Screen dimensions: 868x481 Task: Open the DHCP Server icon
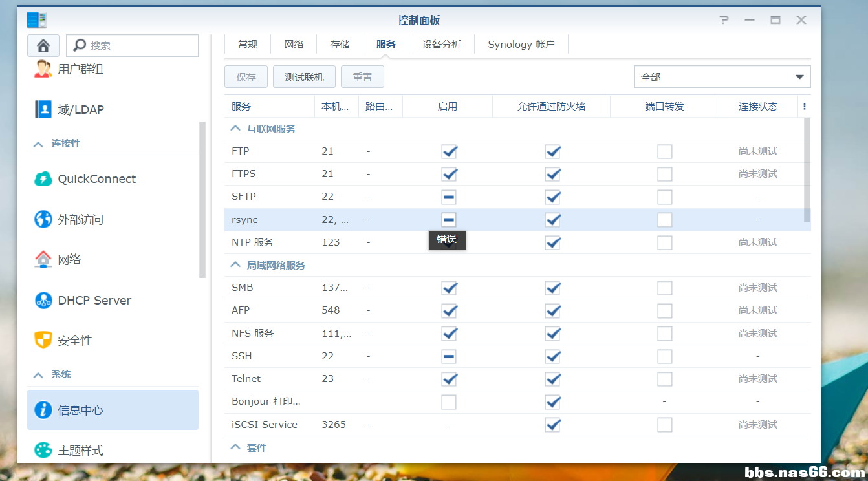pos(43,300)
